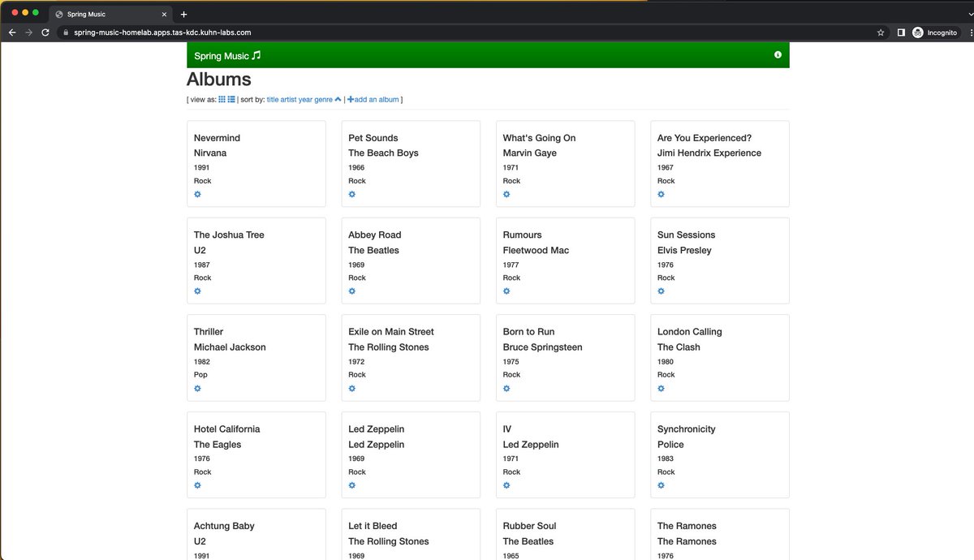Click Elvis Presley artist name

684,250
